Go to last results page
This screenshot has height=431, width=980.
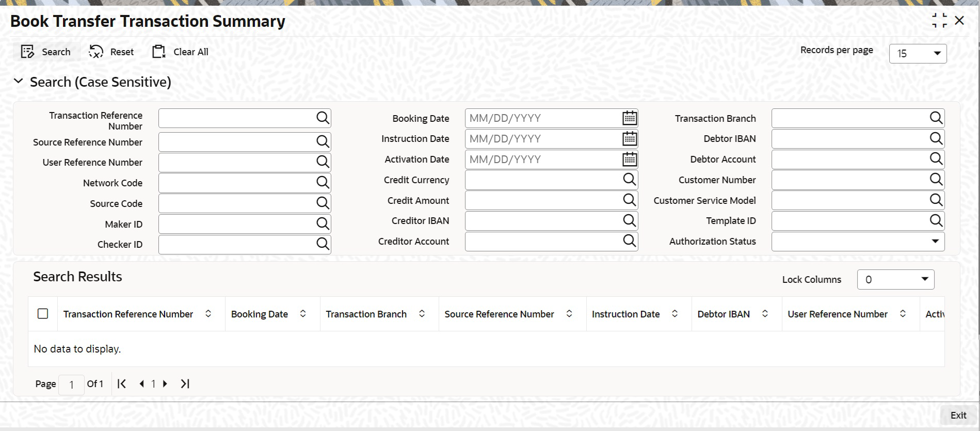point(185,384)
